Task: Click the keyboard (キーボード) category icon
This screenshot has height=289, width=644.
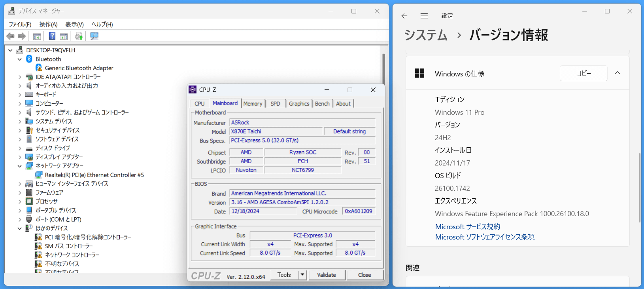Action: coord(29,95)
